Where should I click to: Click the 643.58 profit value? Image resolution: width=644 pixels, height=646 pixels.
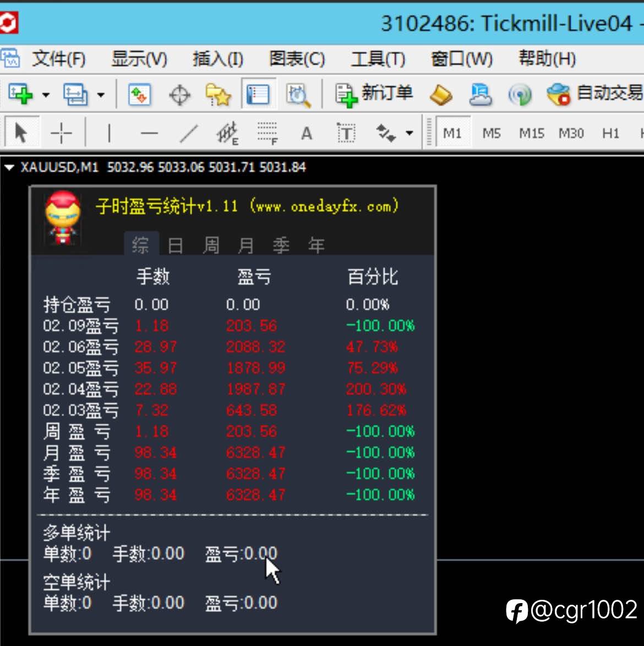coord(252,410)
